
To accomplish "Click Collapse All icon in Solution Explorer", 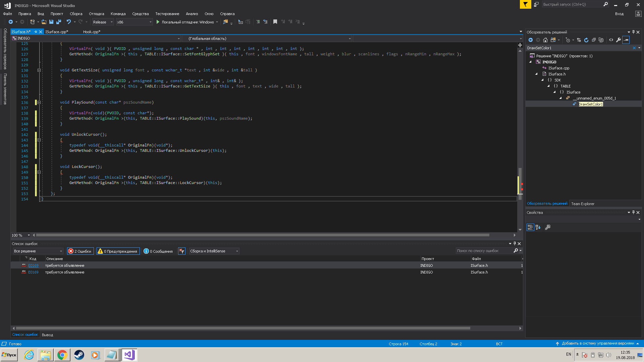I will coord(594,40).
